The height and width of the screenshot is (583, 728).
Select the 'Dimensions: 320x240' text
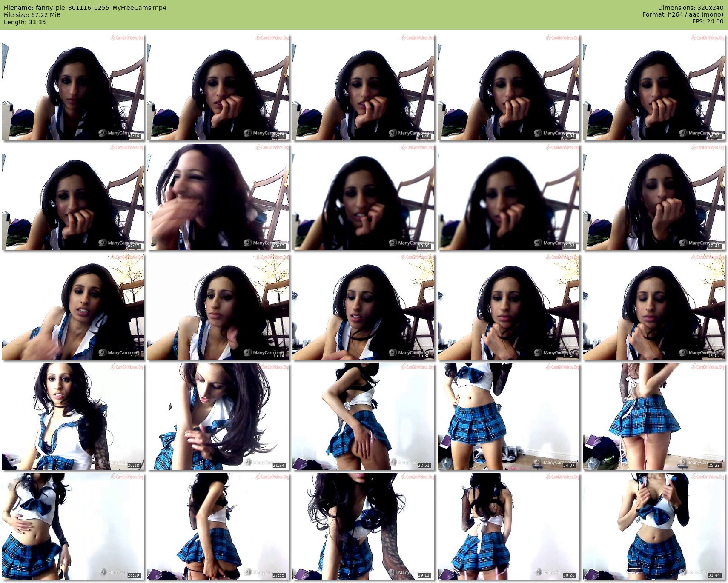coord(691,8)
